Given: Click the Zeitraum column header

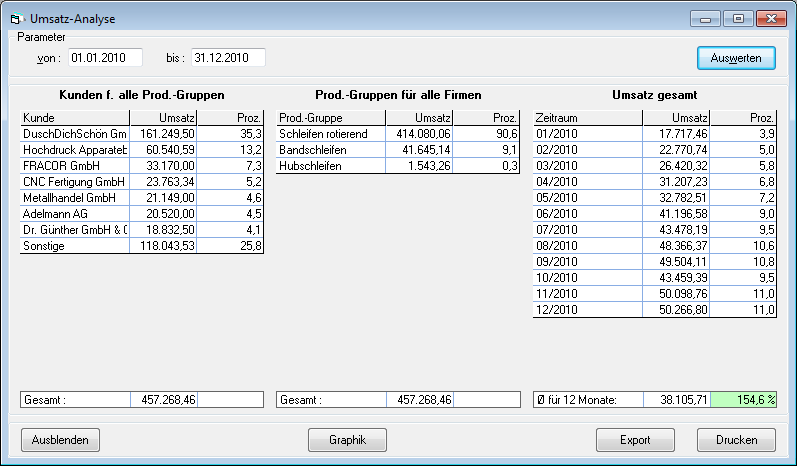Looking at the screenshot, I should 588,117.
